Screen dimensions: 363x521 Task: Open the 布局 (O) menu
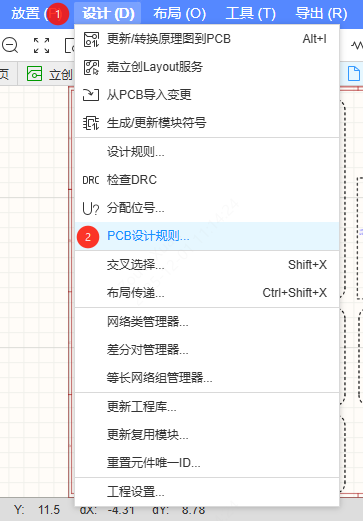(179, 14)
